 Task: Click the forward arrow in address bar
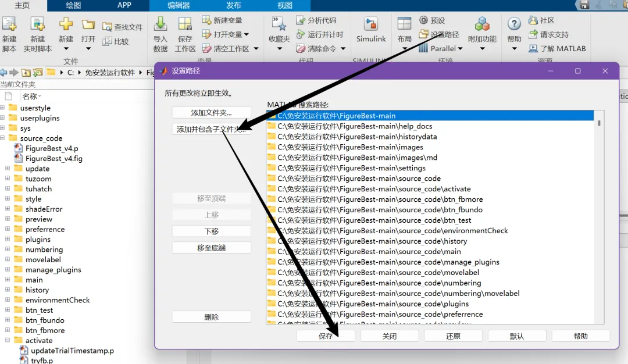(14, 73)
